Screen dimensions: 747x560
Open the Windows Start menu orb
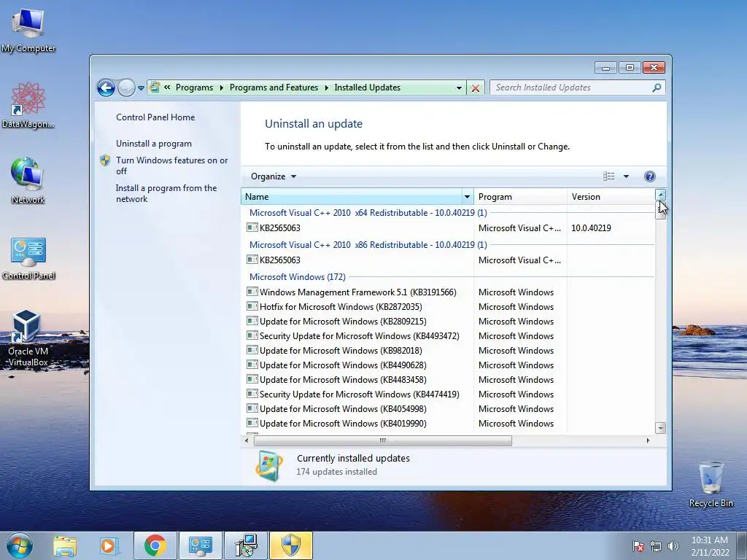click(19, 545)
